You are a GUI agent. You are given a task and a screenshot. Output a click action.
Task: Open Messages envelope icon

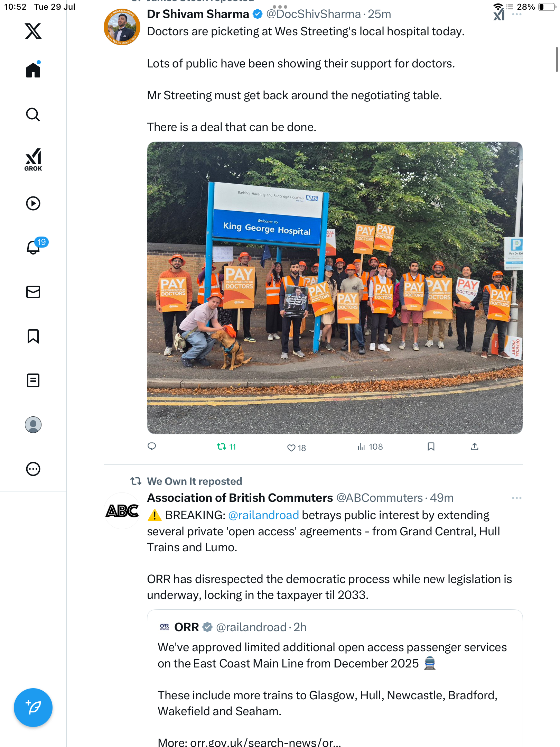tap(33, 292)
